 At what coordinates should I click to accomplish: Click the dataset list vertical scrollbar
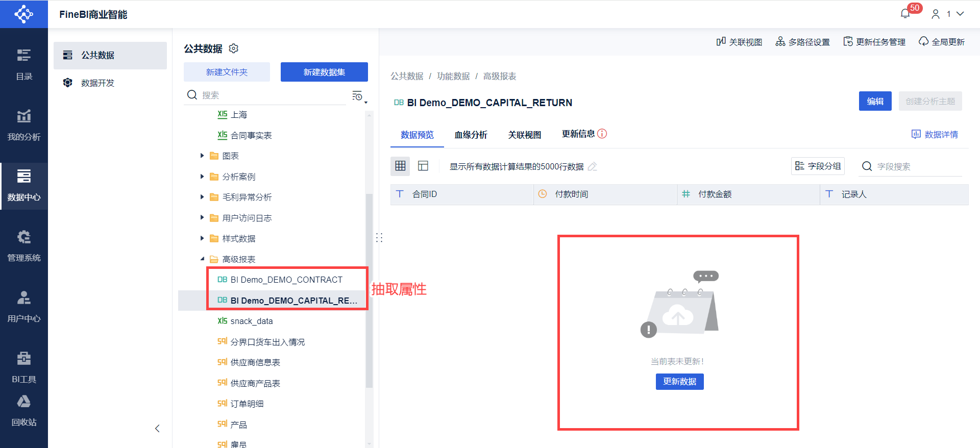pyautogui.click(x=369, y=291)
